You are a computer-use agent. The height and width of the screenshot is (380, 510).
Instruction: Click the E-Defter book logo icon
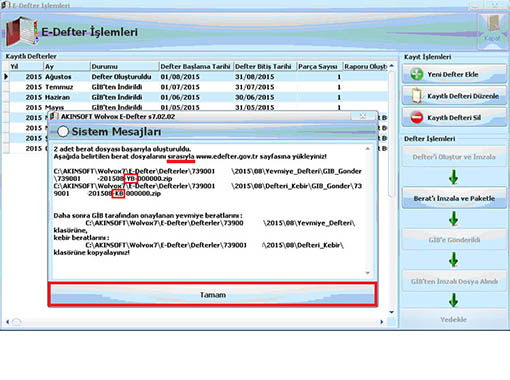pyautogui.click(x=22, y=32)
